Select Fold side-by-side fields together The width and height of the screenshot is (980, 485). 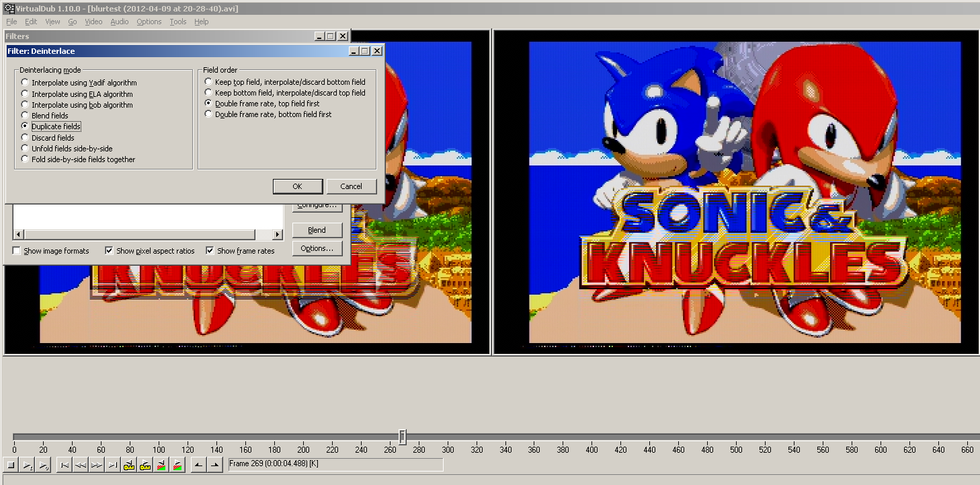78,159
